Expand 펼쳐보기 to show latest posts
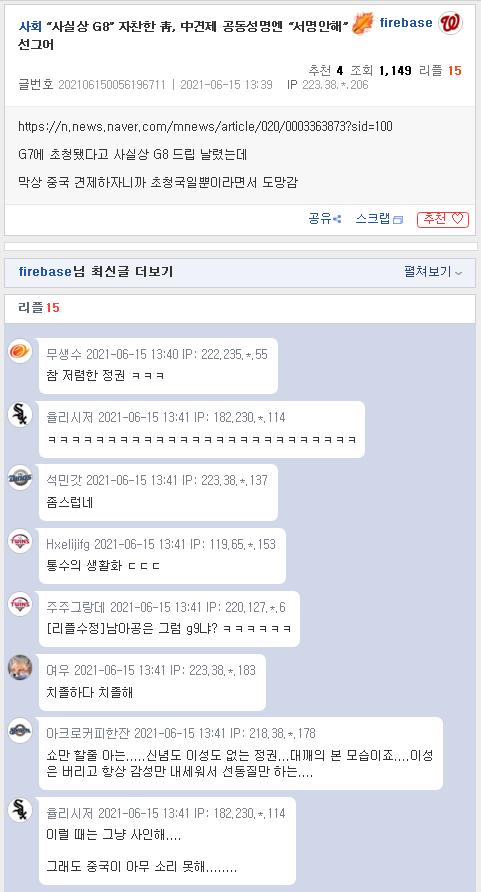 (x=433, y=272)
